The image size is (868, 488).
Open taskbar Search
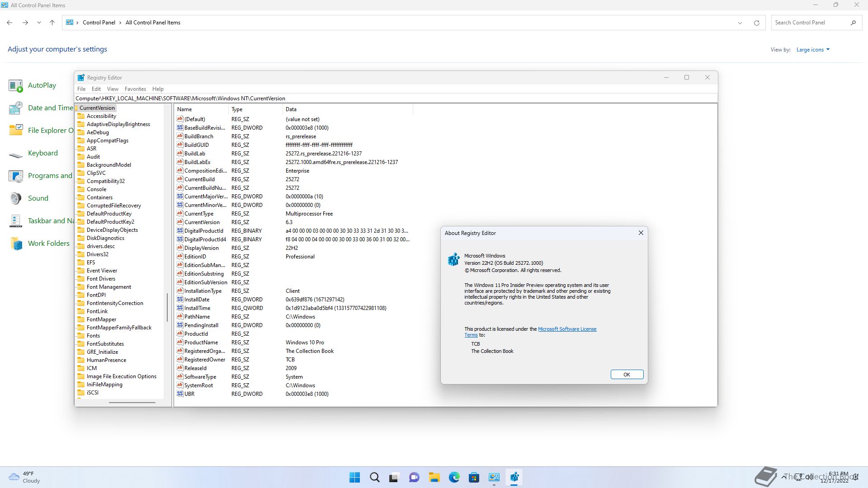click(x=375, y=477)
